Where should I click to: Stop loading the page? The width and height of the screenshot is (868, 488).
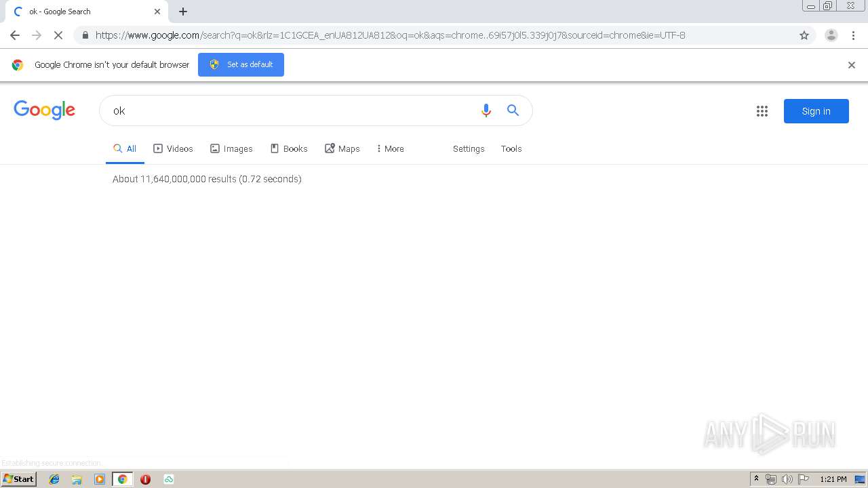(58, 35)
